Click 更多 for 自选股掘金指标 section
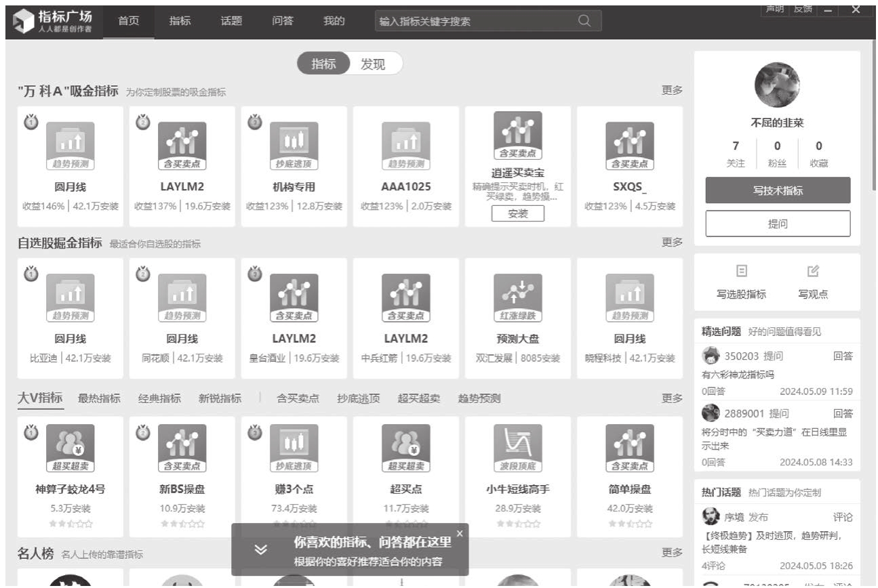 click(x=672, y=243)
